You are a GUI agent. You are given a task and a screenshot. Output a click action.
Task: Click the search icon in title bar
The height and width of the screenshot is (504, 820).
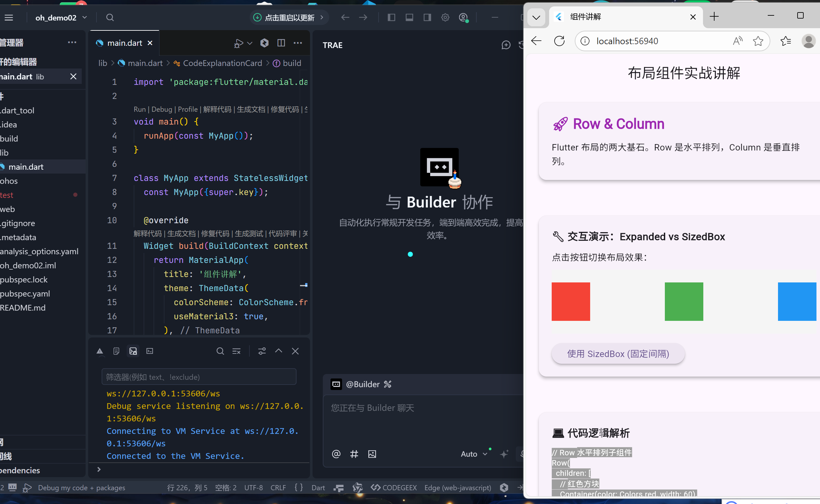pyautogui.click(x=110, y=17)
